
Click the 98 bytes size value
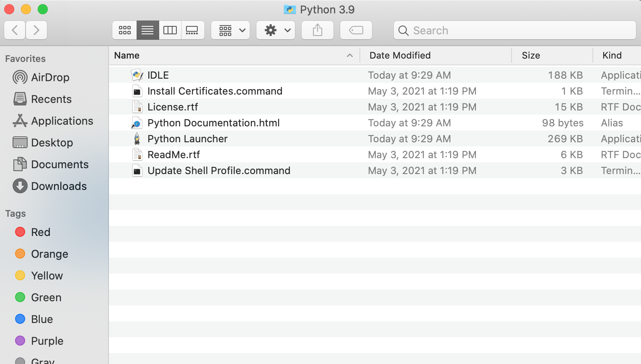coord(563,123)
